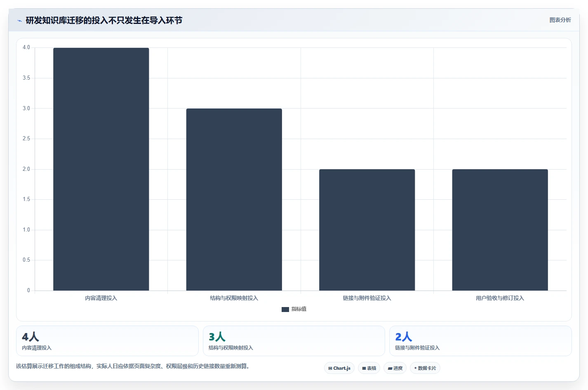This screenshot has height=390, width=588.
Task: Click the 内容清理投入 x-axis label
Action: (x=101, y=298)
